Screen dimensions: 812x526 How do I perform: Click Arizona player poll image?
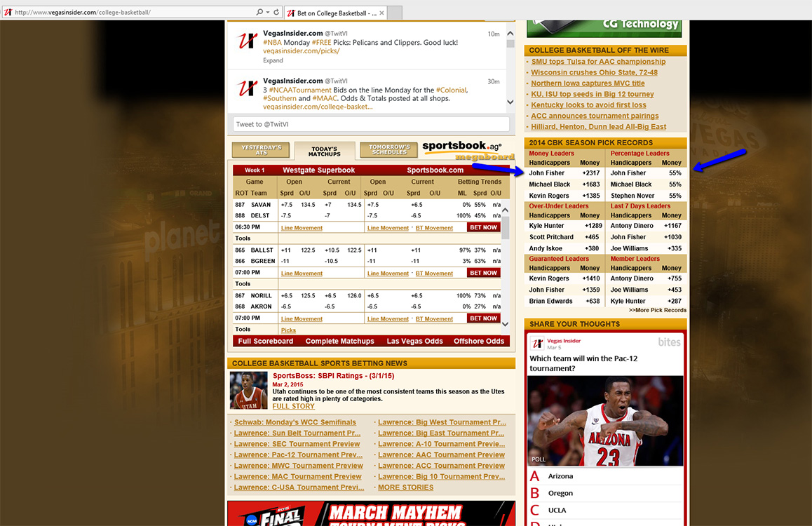(605, 421)
